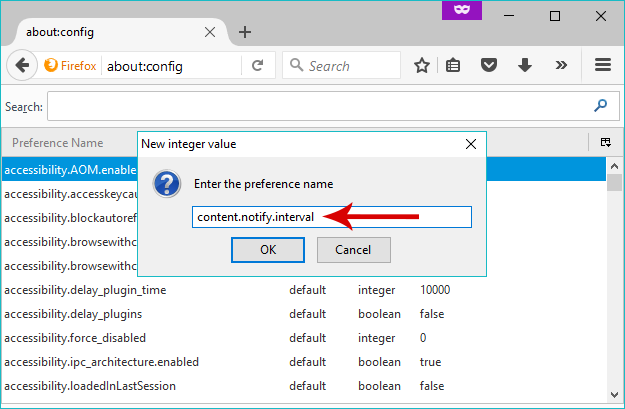Expand the toolbar overflow chevron
625x409 pixels.
[x=561, y=65]
